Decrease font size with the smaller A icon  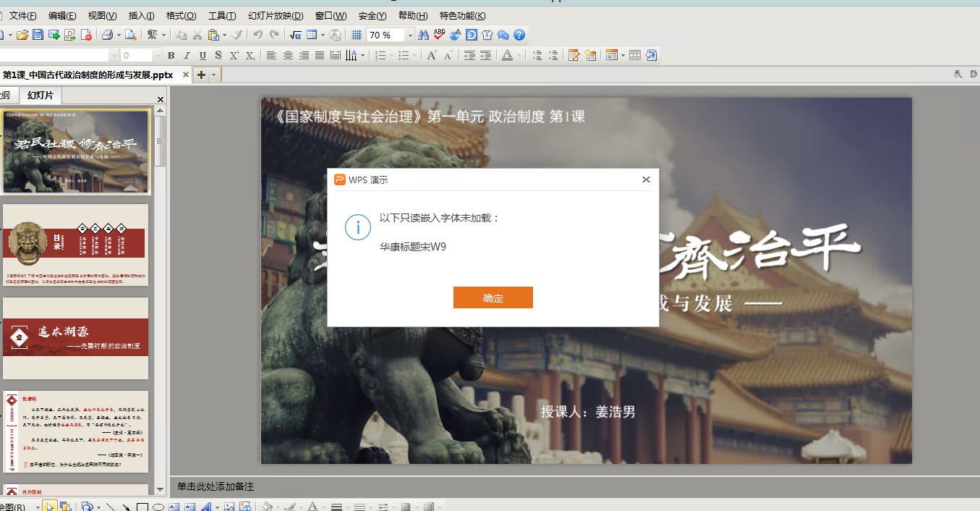[x=448, y=56]
